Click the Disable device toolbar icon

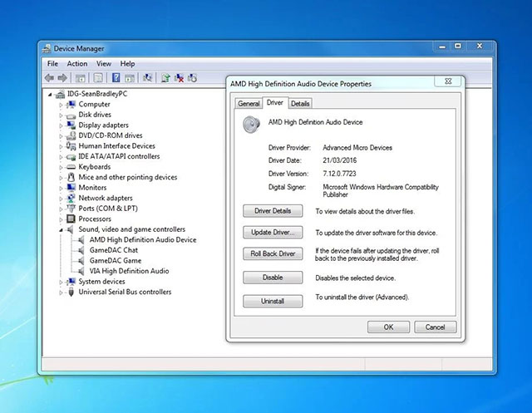[x=192, y=78]
